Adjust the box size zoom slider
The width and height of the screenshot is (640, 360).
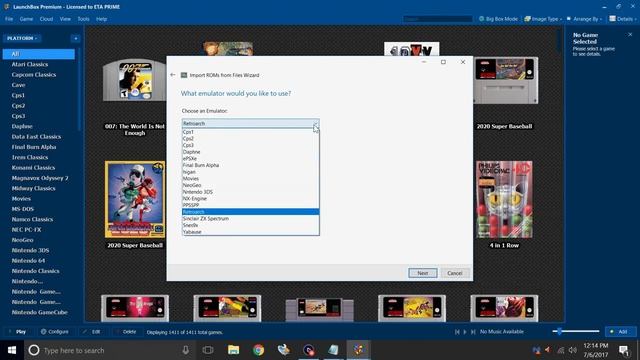576,331
